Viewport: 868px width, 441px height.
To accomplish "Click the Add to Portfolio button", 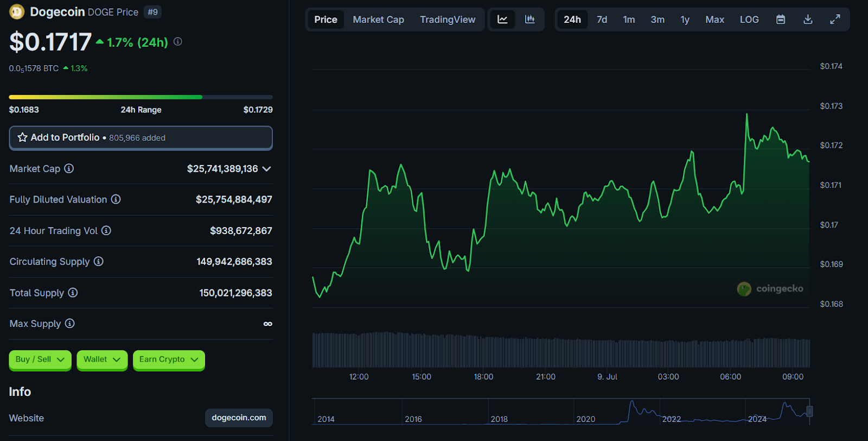I will 141,138.
